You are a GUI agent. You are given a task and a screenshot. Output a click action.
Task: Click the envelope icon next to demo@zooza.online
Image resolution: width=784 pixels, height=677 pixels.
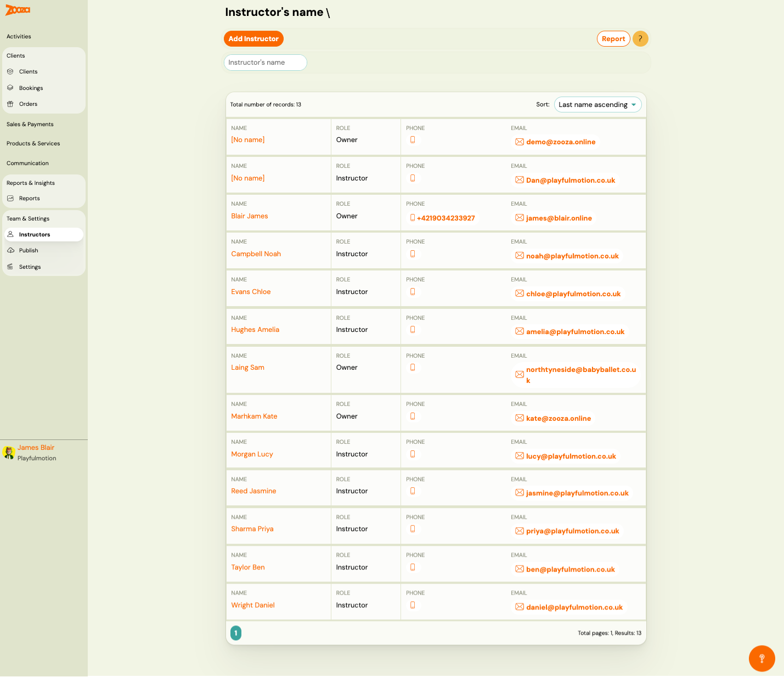tap(520, 141)
